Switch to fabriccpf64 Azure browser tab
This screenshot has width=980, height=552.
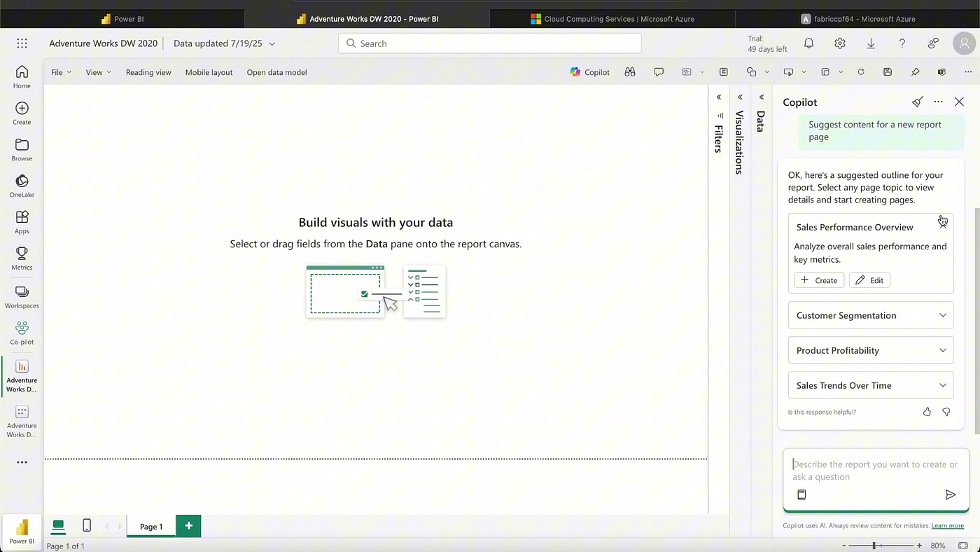(857, 19)
